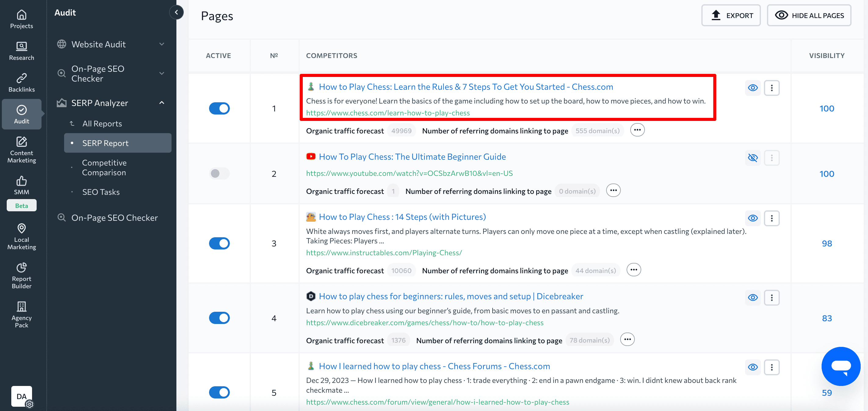Open chess.com learn-how-to-play-chess URL

(x=388, y=113)
